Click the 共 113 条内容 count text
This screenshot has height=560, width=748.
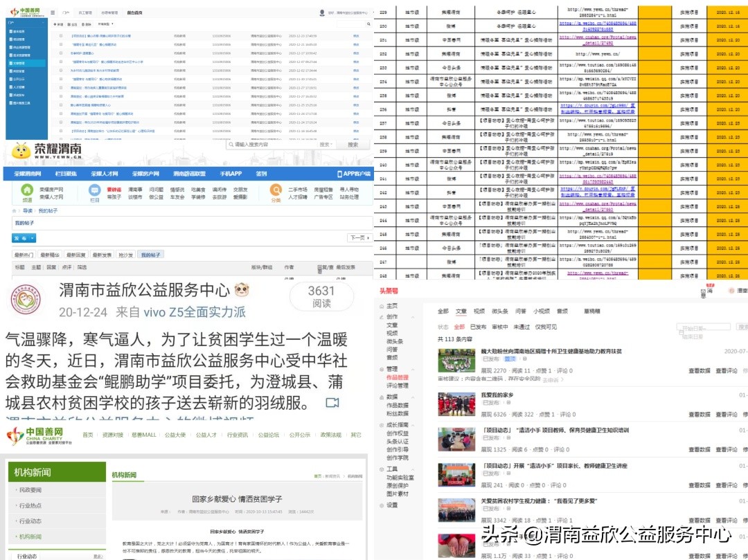click(454, 339)
